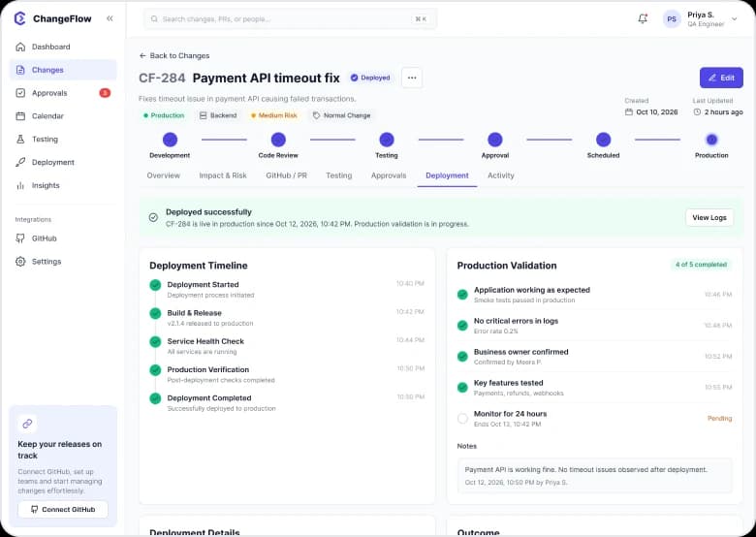
Task: Select the Code Review stage marker
Action: pos(278,140)
